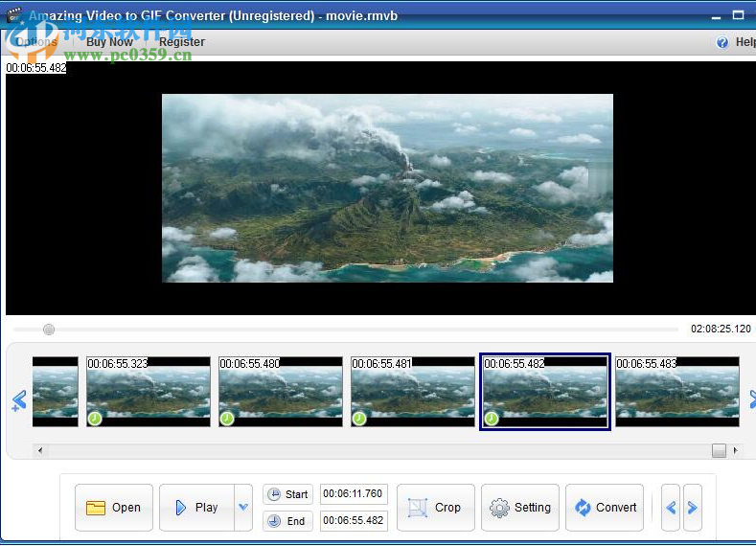Select the frame thumbnail 00:06:55.481
Image resolution: width=756 pixels, height=546 pixels.
[x=413, y=392]
